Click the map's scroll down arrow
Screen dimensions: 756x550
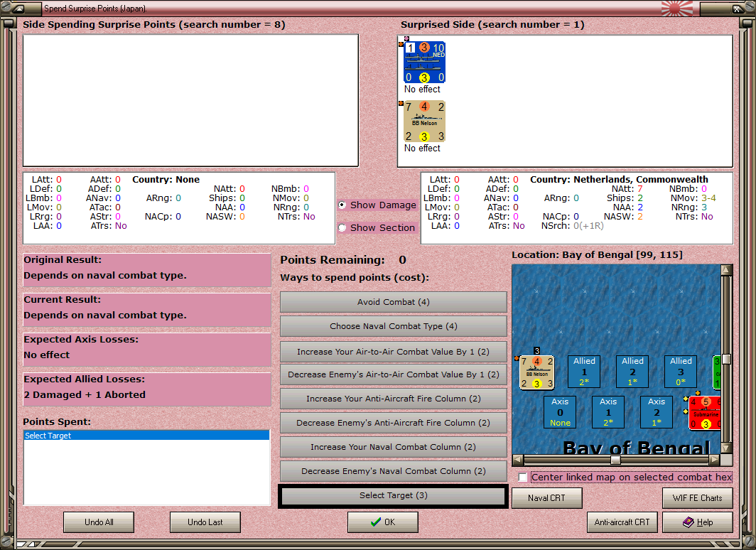(x=726, y=448)
